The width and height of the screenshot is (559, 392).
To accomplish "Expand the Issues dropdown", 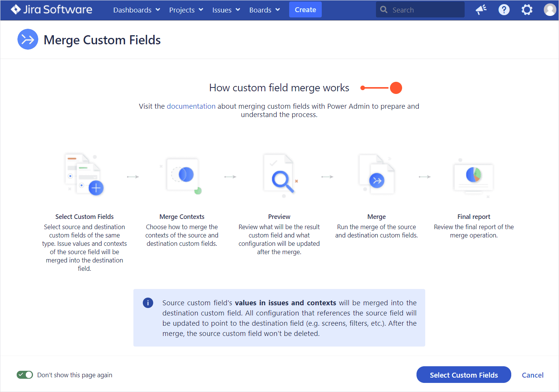I will 226,10.
